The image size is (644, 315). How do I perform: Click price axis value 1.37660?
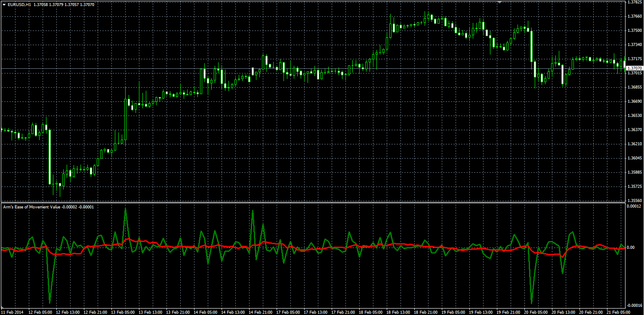tap(635, 16)
